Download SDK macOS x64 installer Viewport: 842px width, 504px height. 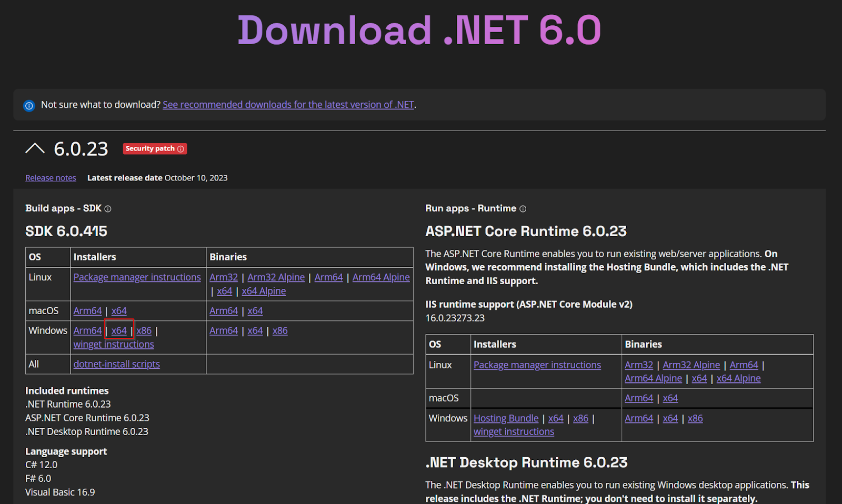click(x=119, y=311)
